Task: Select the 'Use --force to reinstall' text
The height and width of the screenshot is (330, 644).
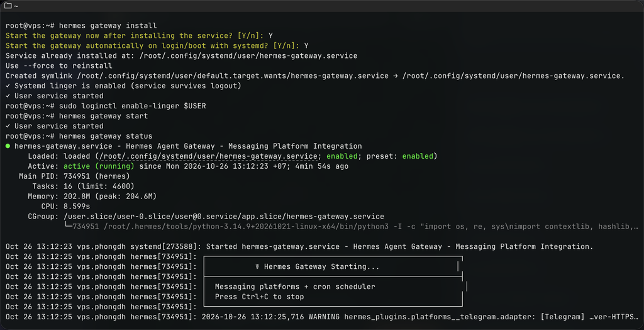Action: pyautogui.click(x=59, y=66)
